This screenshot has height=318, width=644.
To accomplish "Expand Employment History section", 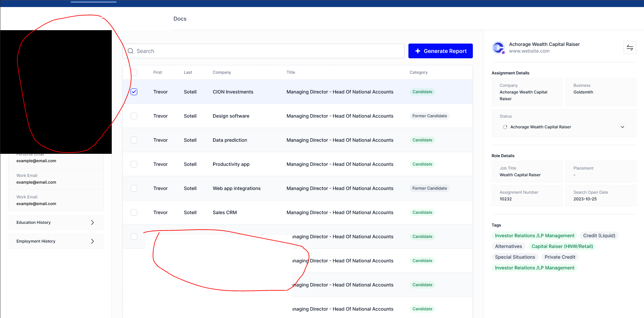I will point(56,241).
